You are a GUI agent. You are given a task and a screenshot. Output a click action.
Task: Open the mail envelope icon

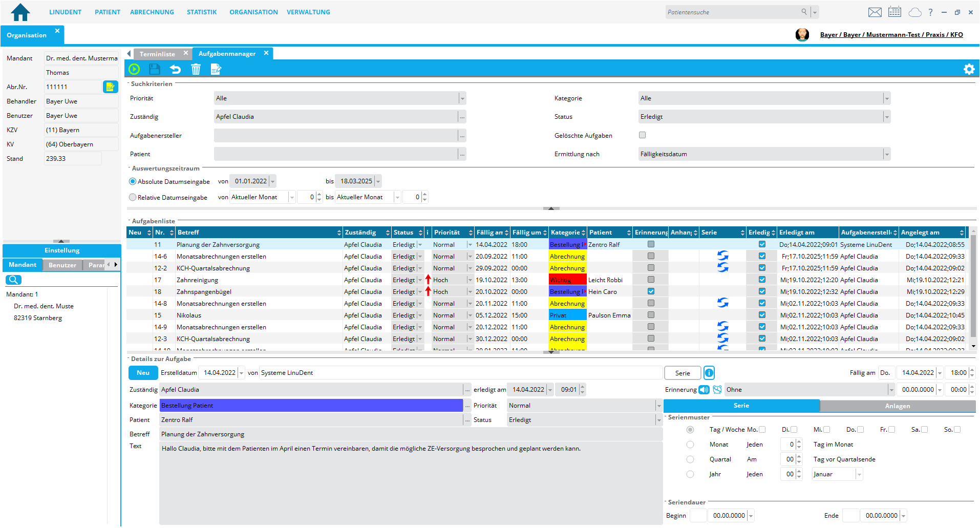875,12
